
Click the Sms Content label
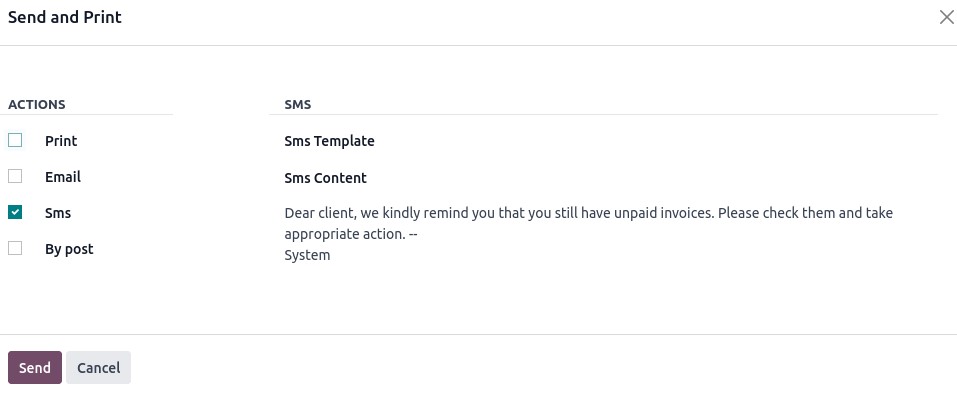click(x=325, y=178)
